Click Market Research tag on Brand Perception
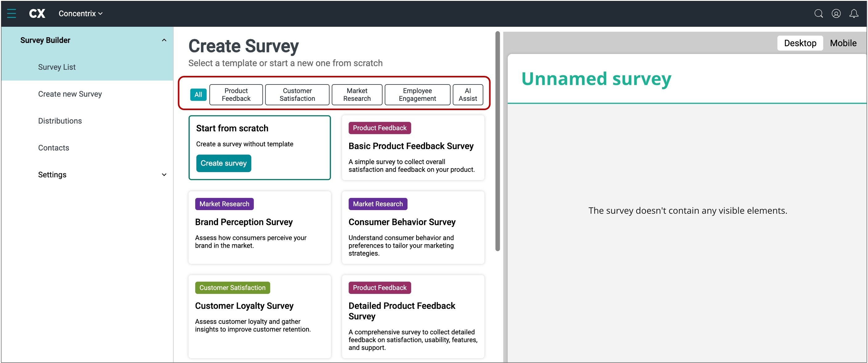This screenshot has height=363, width=868. pyautogui.click(x=224, y=204)
